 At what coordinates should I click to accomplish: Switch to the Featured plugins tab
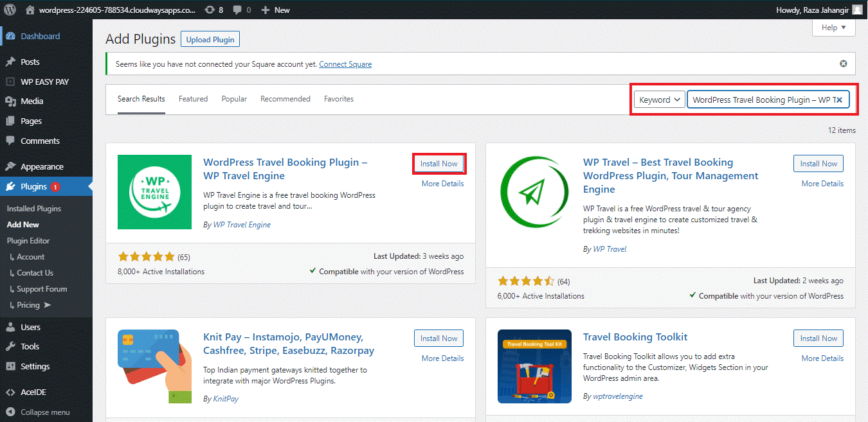pos(193,98)
